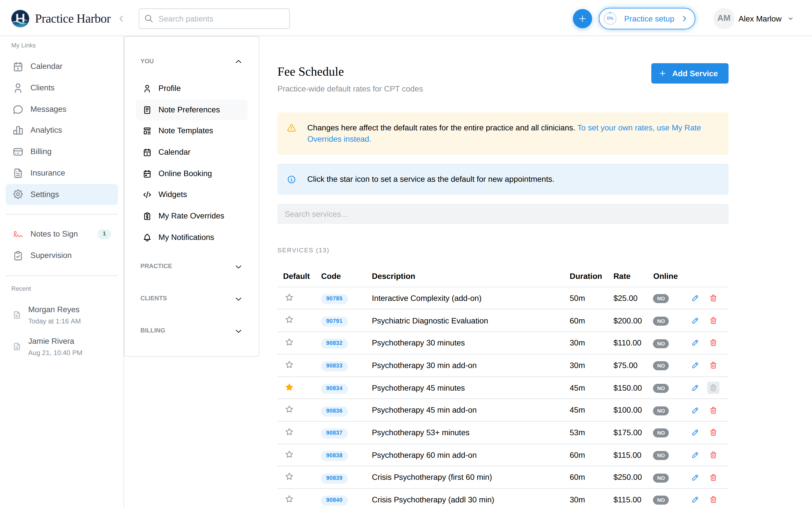Go to Clients in the sidebar
The image size is (812, 508).
[x=62, y=88]
